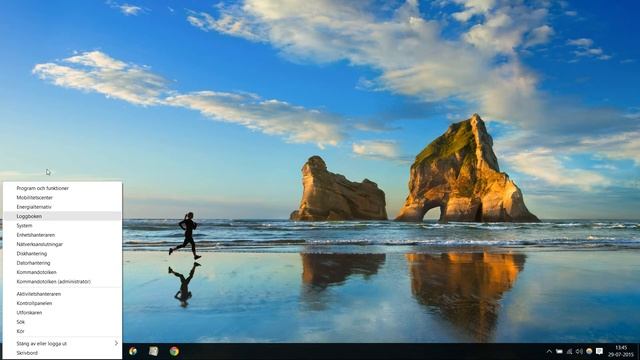
Task: Choose Kör from the menu
Action: coord(62,331)
